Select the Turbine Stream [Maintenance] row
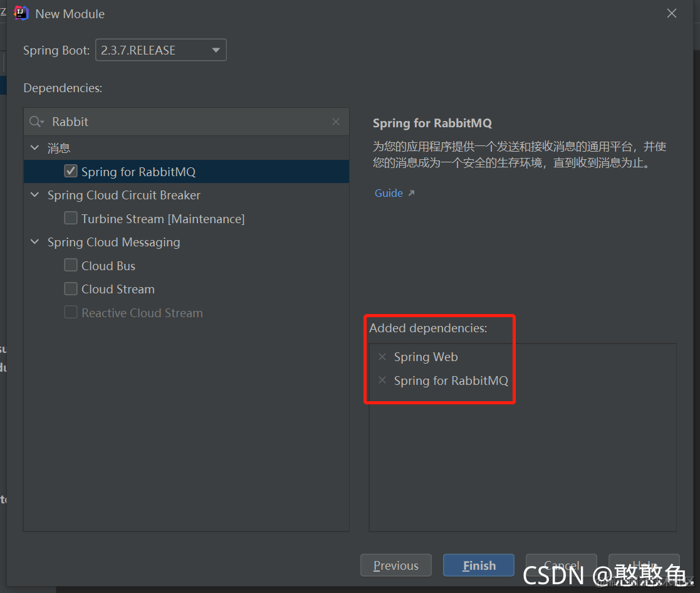Screen dimensions: 700x593 (x=186, y=219)
